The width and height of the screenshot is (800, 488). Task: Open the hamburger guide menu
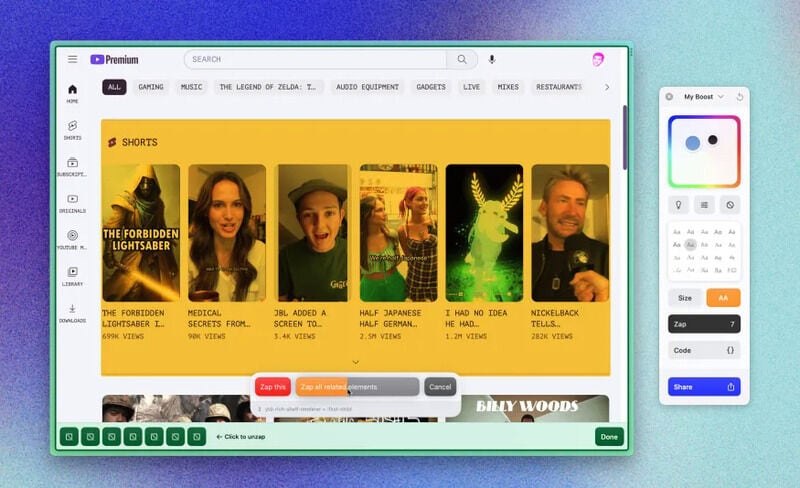coord(72,59)
